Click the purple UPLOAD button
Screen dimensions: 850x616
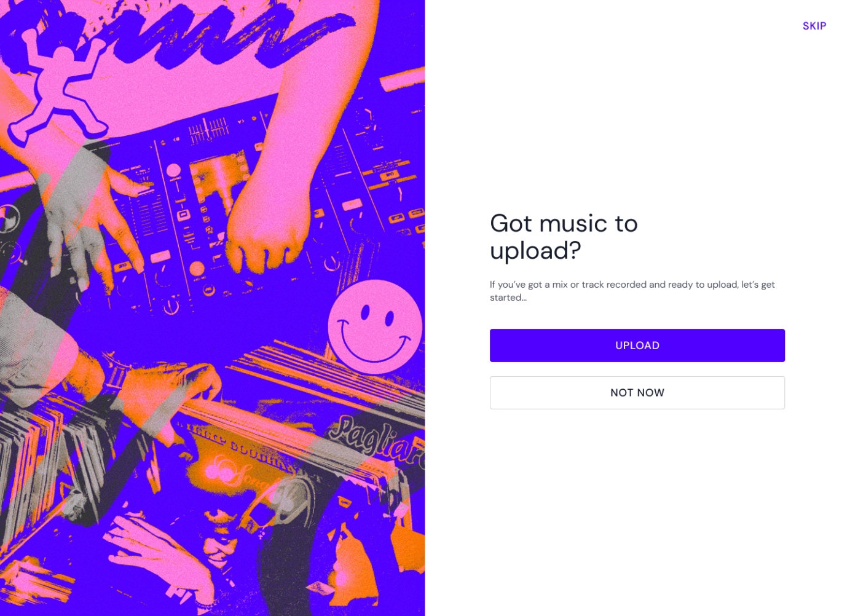tap(637, 346)
